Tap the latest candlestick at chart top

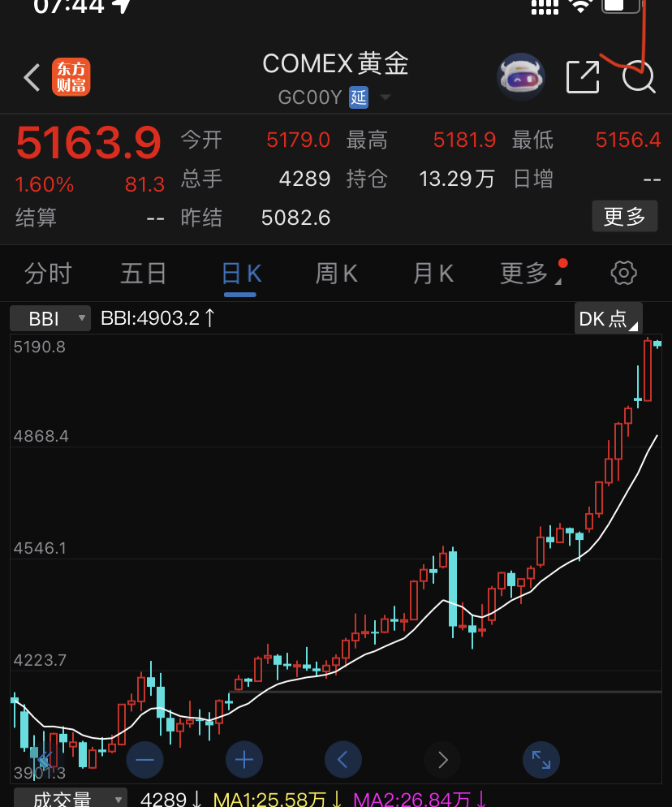(657, 344)
